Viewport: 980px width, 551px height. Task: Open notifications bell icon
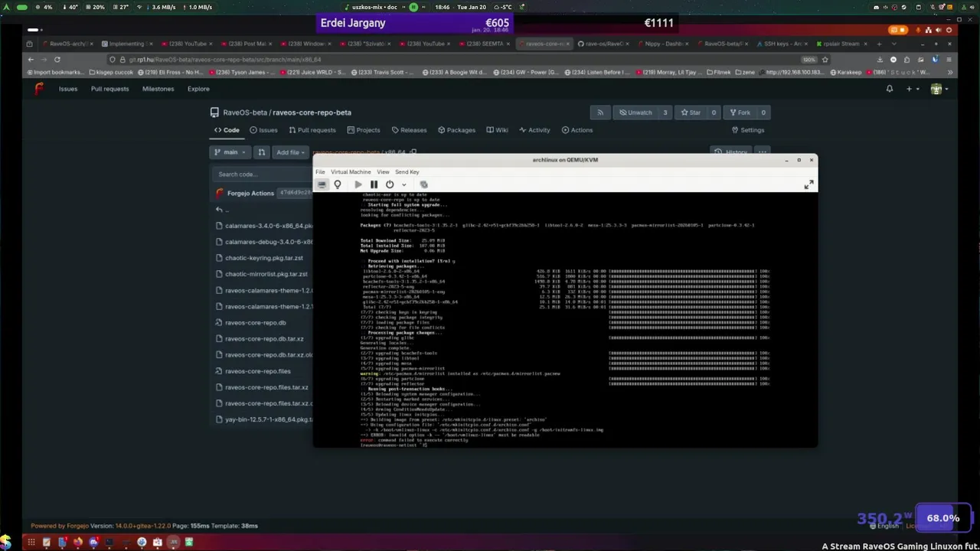[890, 89]
